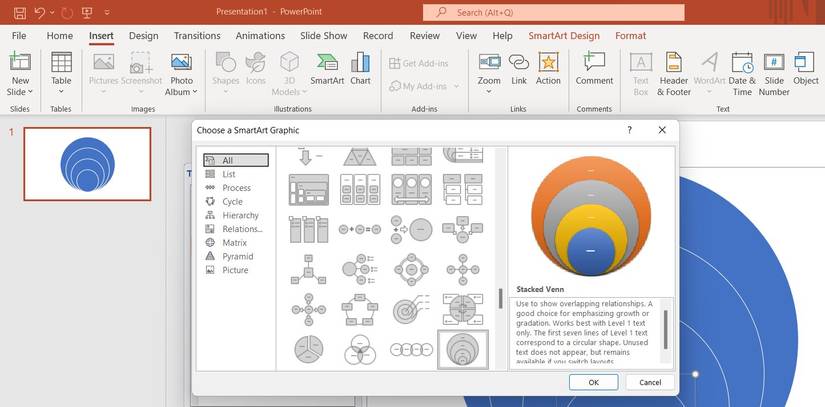Expand the Table dropdown arrow

61,91
